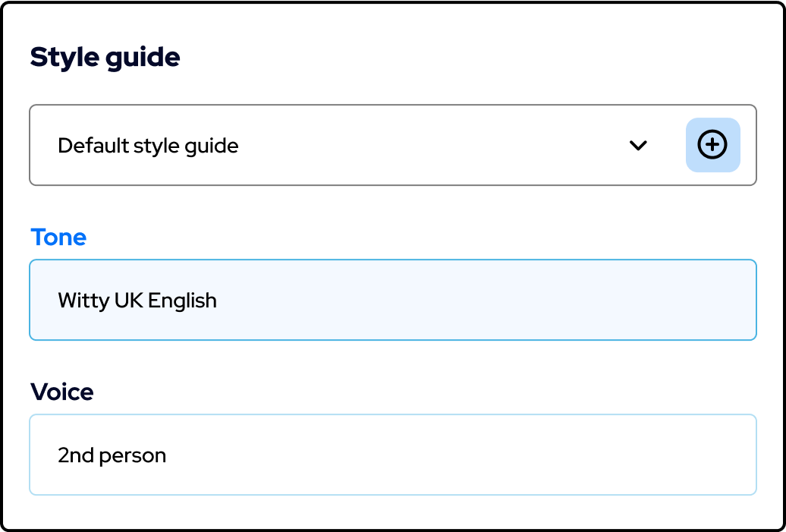This screenshot has width=786, height=532.
Task: Place cursor after 'English' in Tone field
Action: tap(218, 301)
